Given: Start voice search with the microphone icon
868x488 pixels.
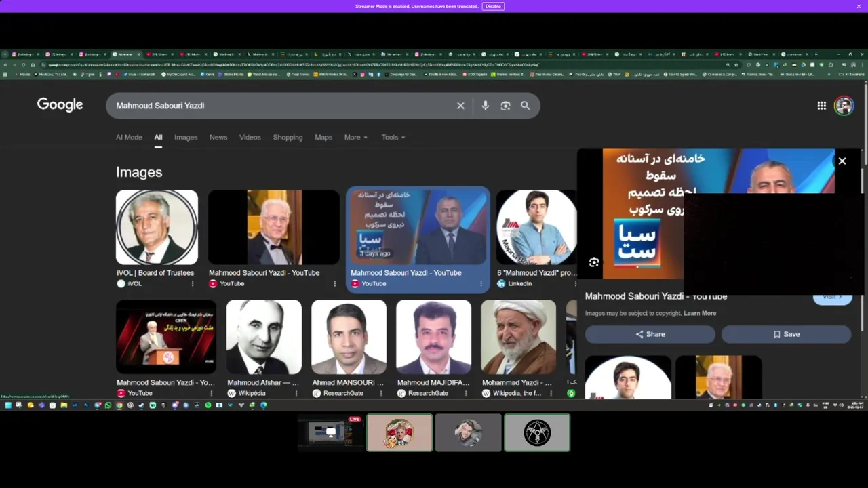Looking at the screenshot, I should tap(485, 106).
